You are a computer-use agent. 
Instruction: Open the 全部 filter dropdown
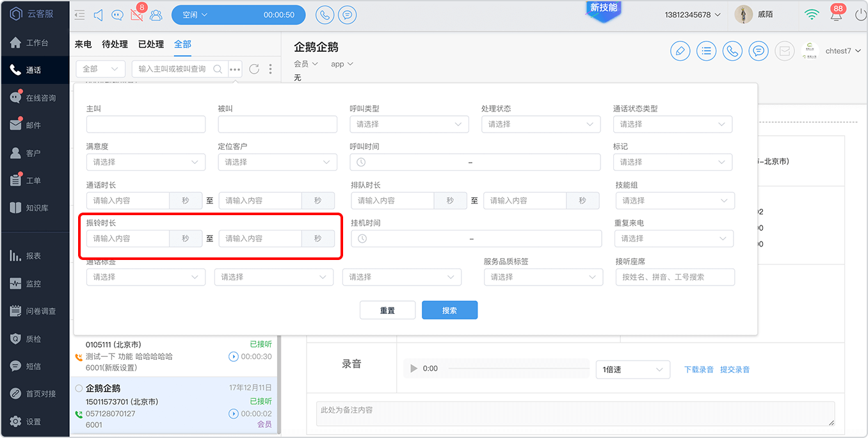point(100,69)
